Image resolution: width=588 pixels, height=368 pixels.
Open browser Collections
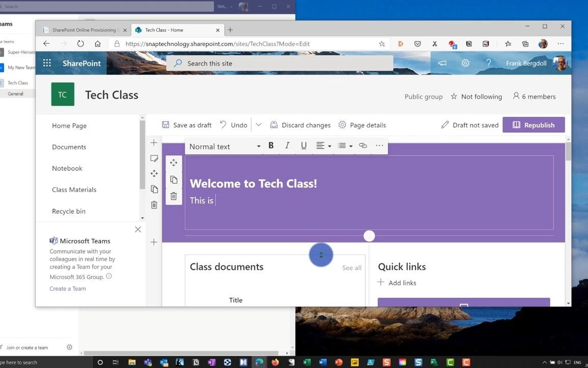[x=525, y=44]
